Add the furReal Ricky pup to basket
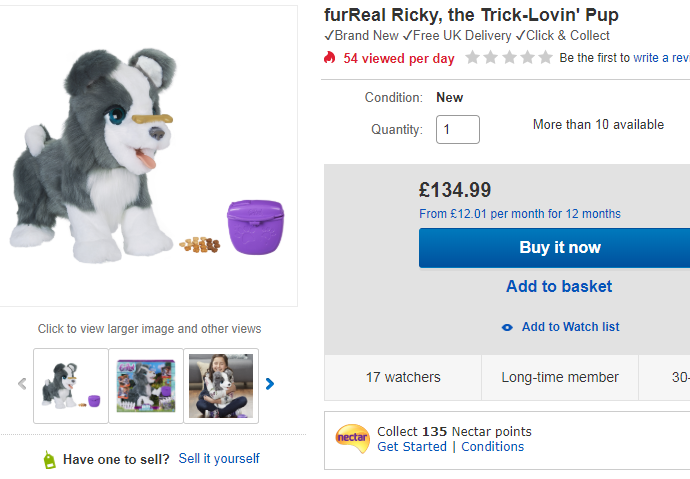This screenshot has width=690, height=479. [x=558, y=286]
